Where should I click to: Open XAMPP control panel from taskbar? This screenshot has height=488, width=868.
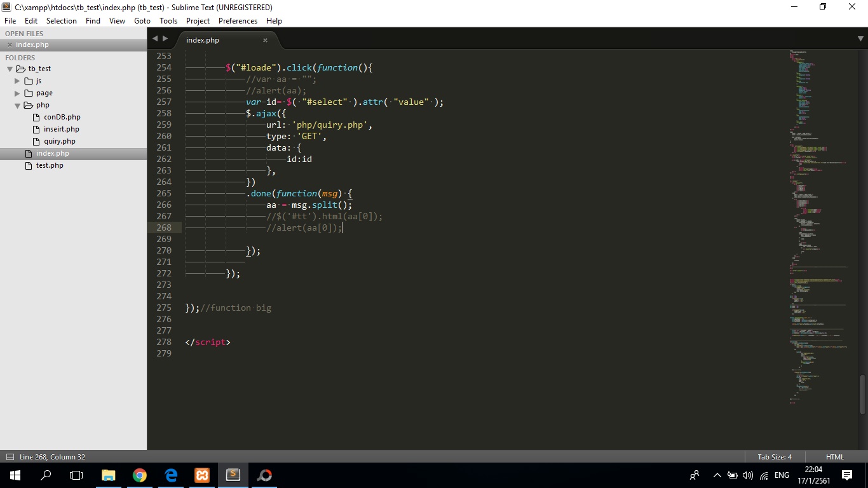202,475
